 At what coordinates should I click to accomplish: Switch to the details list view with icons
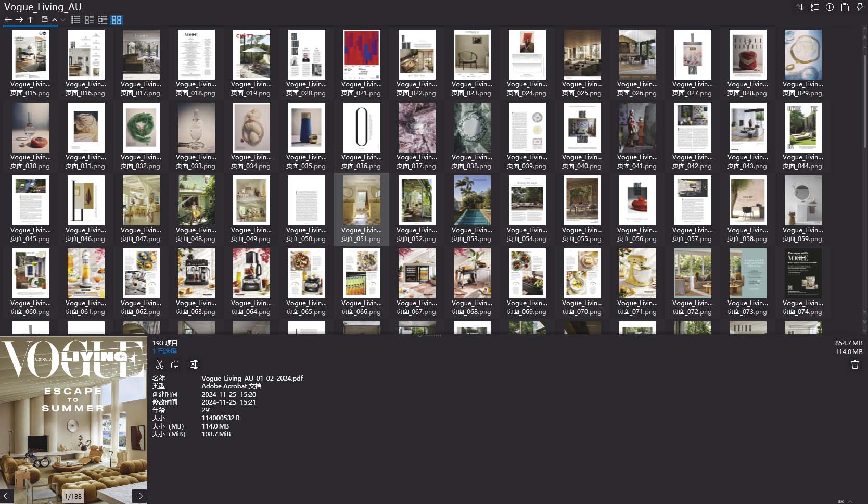89,20
